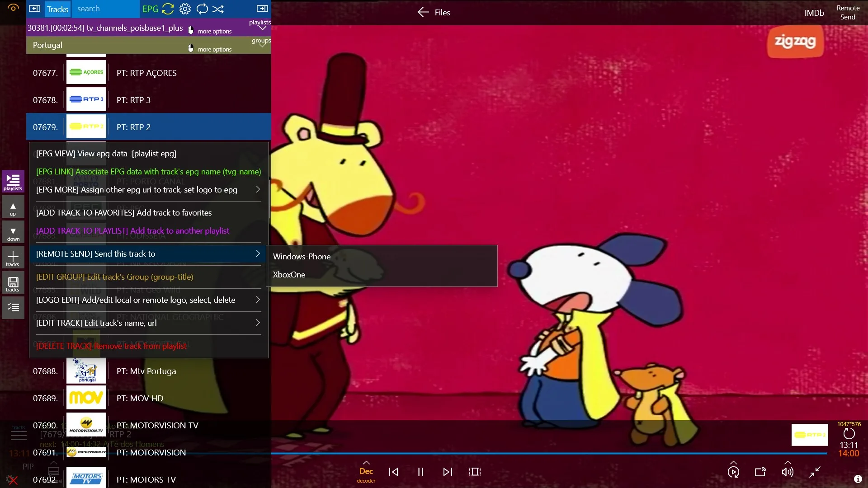Image resolution: width=868 pixels, height=488 pixels.
Task: Skip to next track
Action: (x=448, y=472)
